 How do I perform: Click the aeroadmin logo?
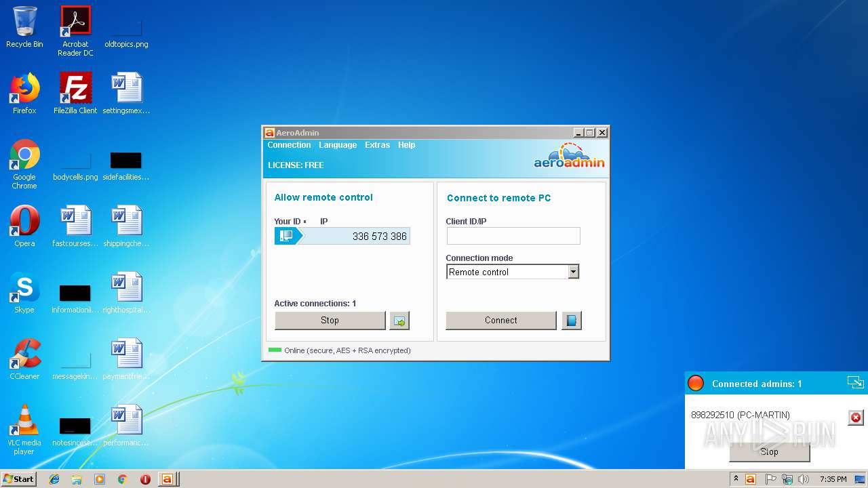point(569,156)
